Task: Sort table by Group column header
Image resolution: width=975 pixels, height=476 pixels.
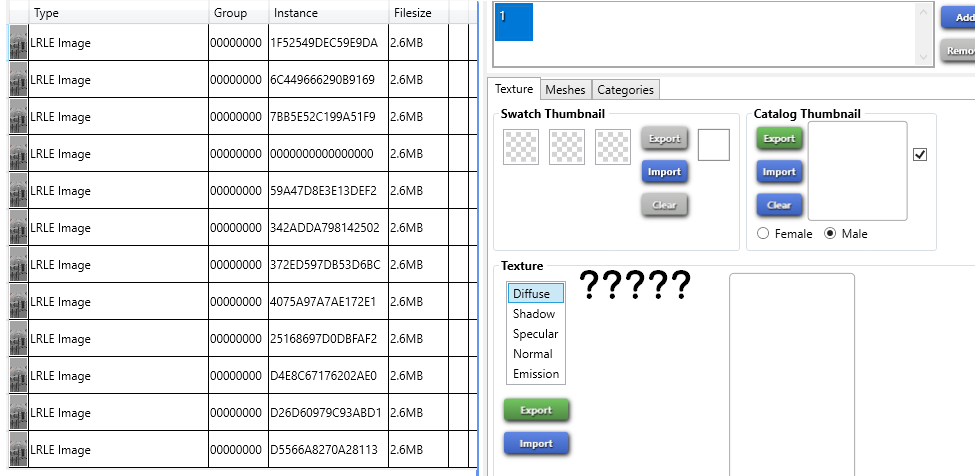Action: coord(239,12)
